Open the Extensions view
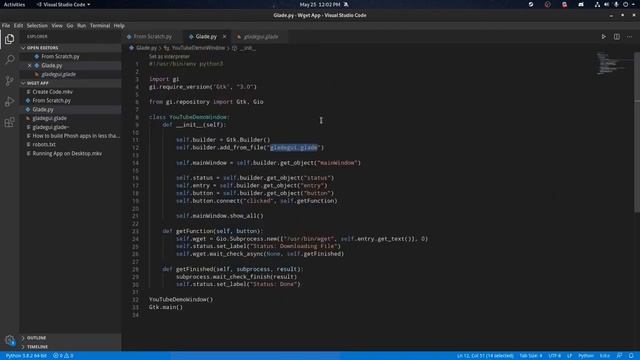The height and width of the screenshot is (360, 640). coord(9,122)
